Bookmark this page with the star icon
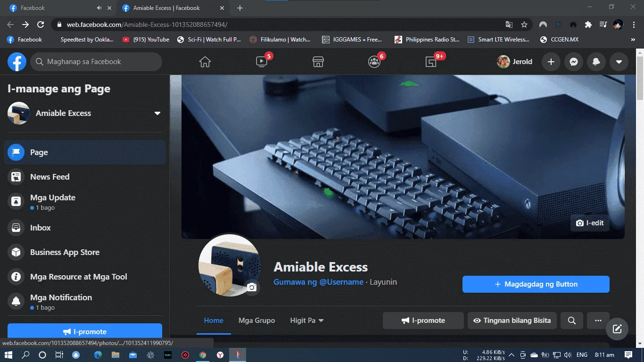Screen dimensions: 644x362 524,25
